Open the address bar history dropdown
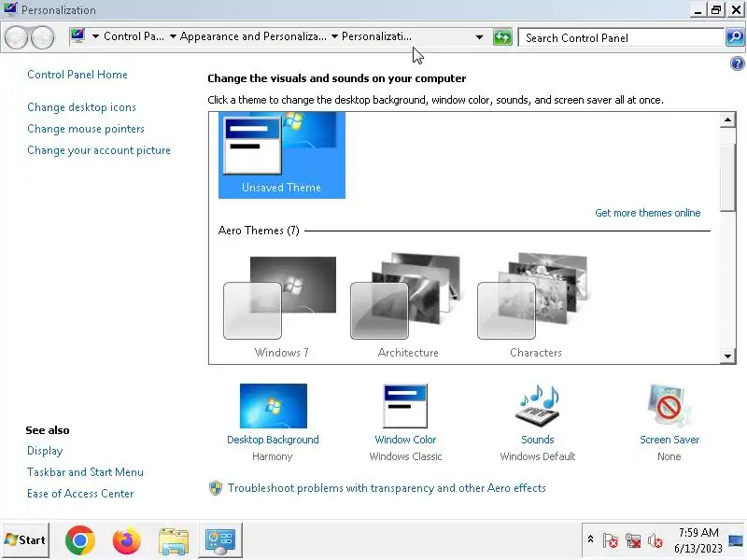The height and width of the screenshot is (560, 747). [x=479, y=37]
